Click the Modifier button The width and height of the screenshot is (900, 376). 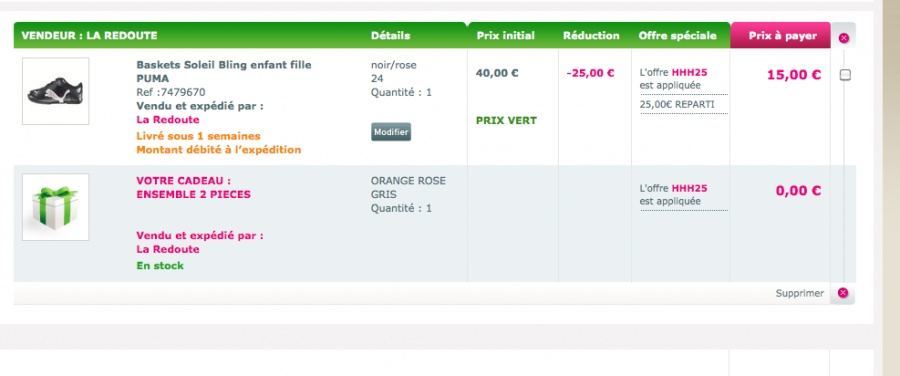point(391,132)
